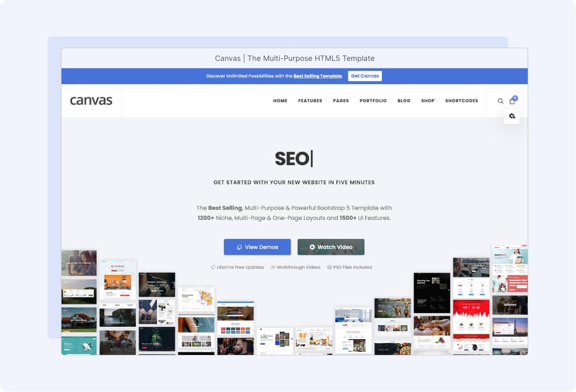Select Blog in the navigation bar
This screenshot has width=576, height=392.
click(404, 101)
